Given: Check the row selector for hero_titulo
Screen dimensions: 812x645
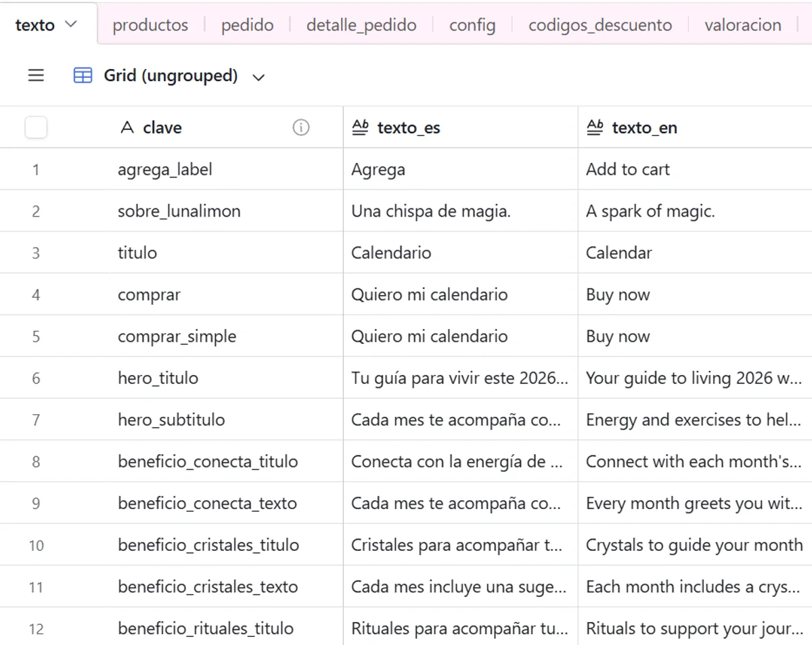Looking at the screenshot, I should (35, 378).
